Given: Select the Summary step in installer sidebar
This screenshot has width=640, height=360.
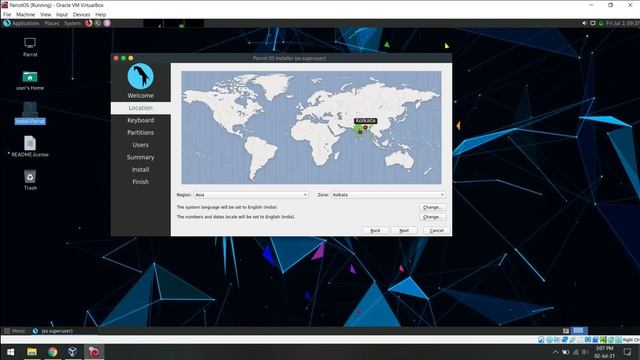Looking at the screenshot, I should (x=140, y=157).
